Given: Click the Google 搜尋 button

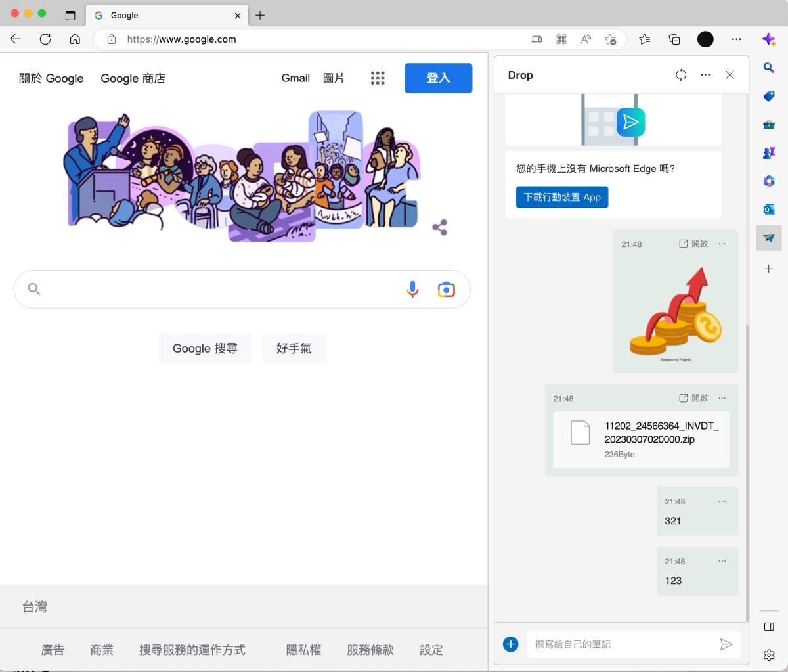Looking at the screenshot, I should pyautogui.click(x=205, y=348).
